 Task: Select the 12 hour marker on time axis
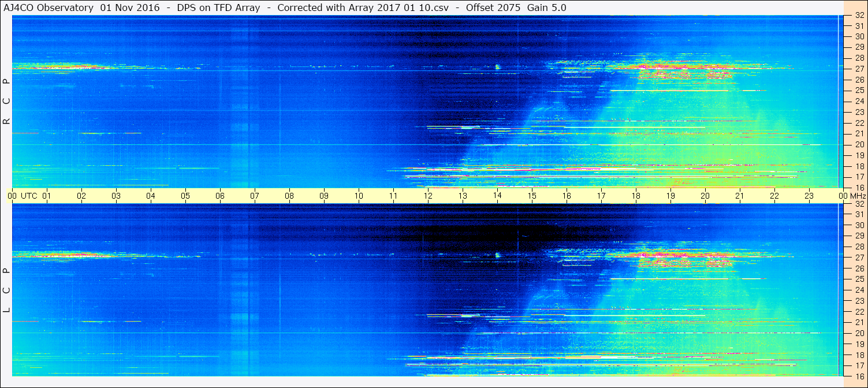[428, 196]
